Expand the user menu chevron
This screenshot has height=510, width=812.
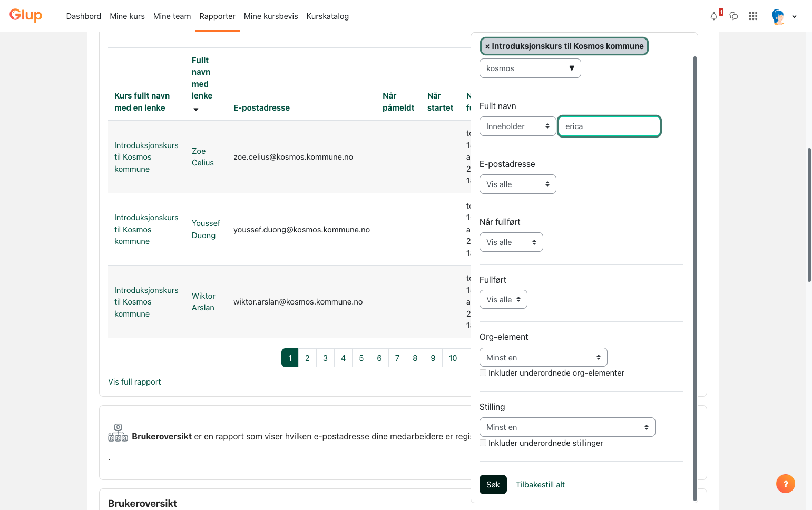(x=794, y=16)
